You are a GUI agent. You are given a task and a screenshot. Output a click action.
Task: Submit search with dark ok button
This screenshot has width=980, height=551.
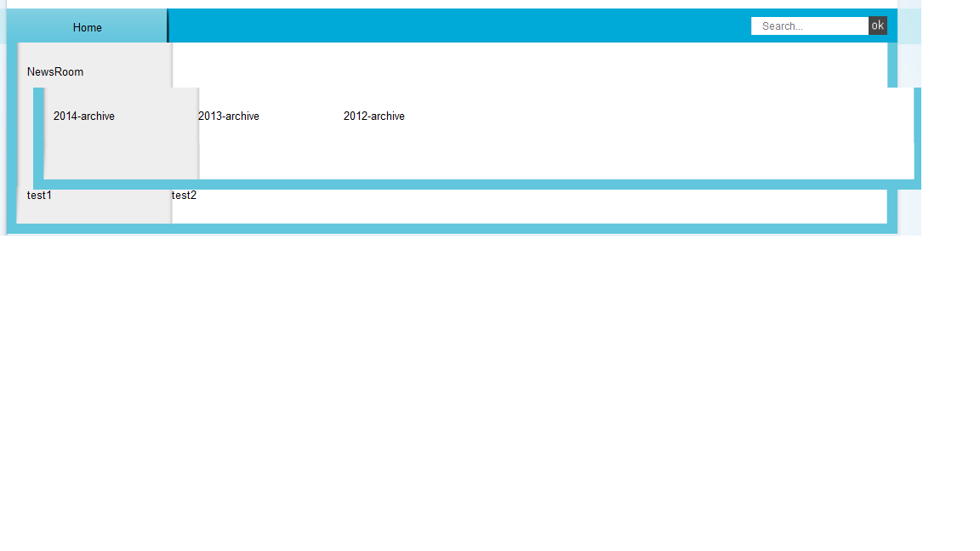tap(877, 26)
